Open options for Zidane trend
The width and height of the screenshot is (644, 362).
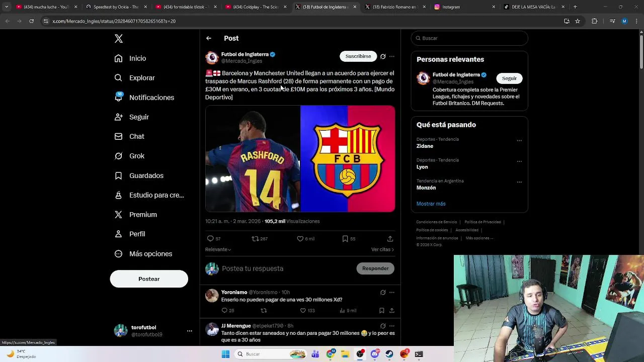519,140
